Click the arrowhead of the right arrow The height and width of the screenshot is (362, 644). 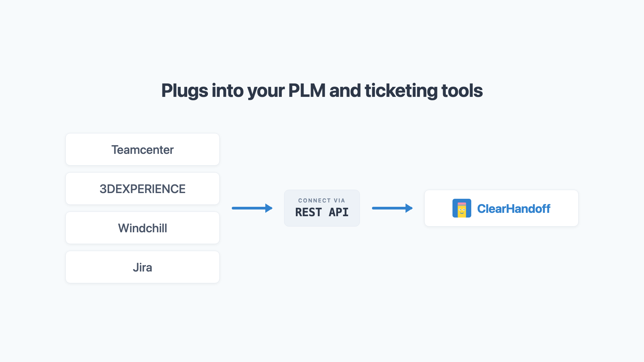tap(409, 208)
